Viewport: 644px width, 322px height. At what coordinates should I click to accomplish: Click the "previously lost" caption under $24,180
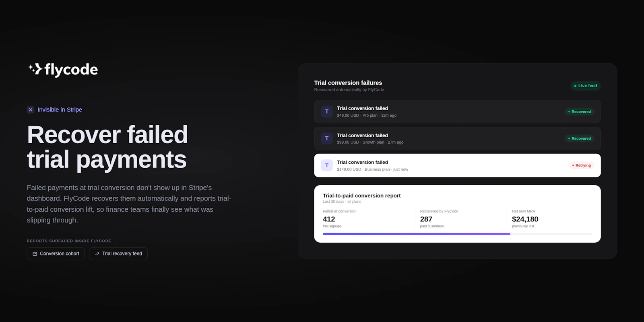523,226
